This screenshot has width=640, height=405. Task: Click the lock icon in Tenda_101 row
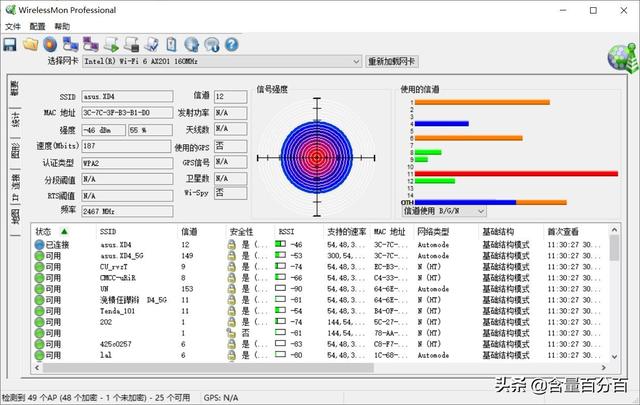click(231, 311)
